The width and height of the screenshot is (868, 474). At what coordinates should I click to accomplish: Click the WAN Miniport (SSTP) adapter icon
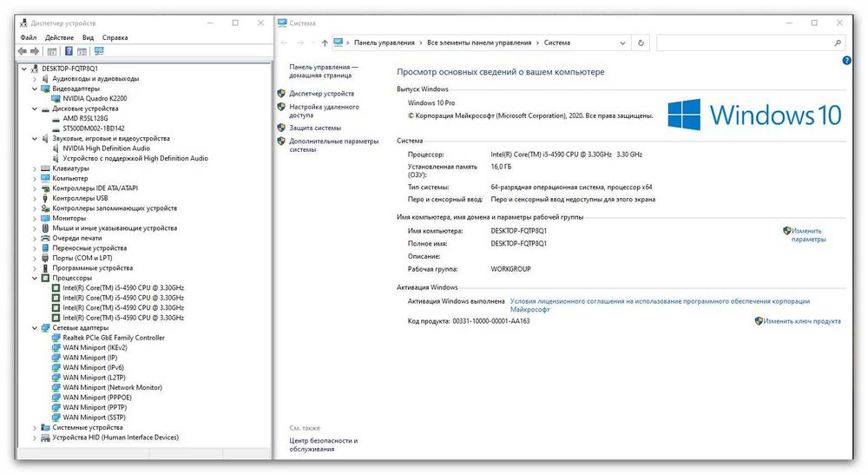56,418
